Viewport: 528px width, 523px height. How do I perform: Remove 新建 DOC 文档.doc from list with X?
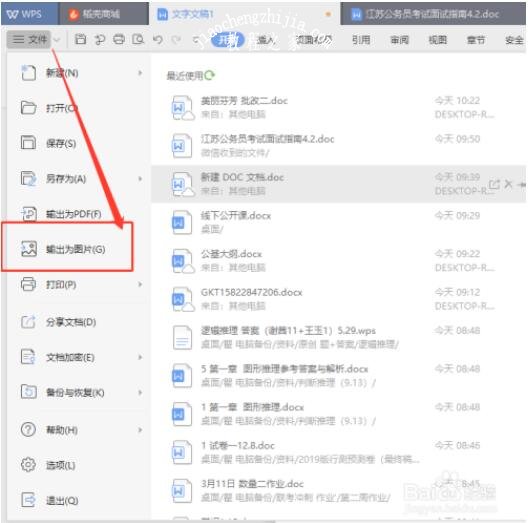pyautogui.click(x=508, y=184)
